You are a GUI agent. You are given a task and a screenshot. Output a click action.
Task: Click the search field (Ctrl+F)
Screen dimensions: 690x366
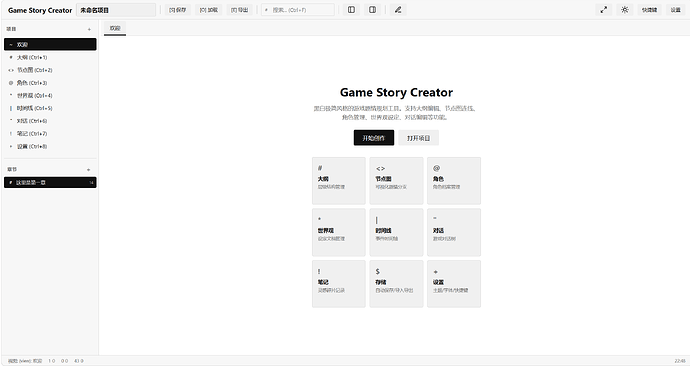click(x=297, y=10)
